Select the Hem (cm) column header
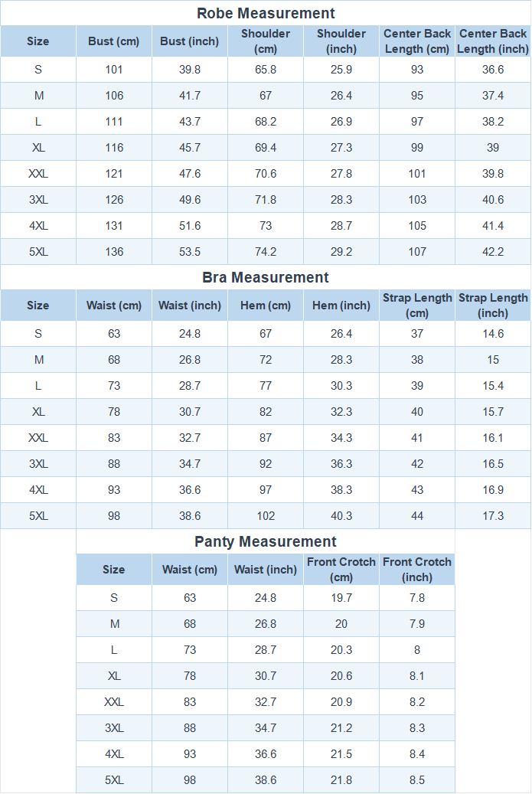This screenshot has width=532, height=794. click(x=266, y=306)
